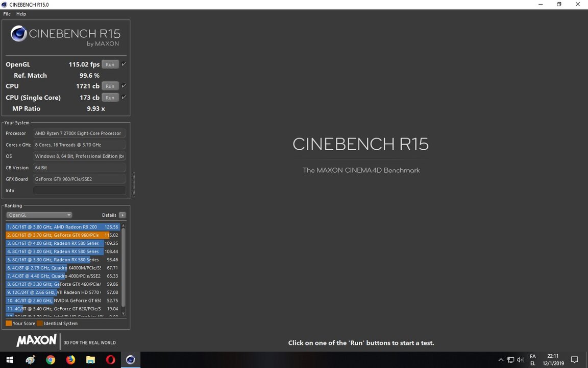
Task: Click the Info input field
Action: coord(79,190)
